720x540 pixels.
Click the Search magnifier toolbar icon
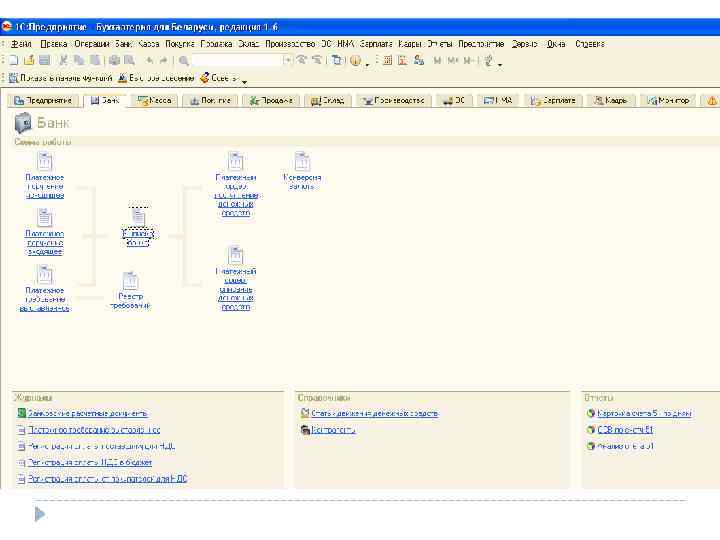184,60
